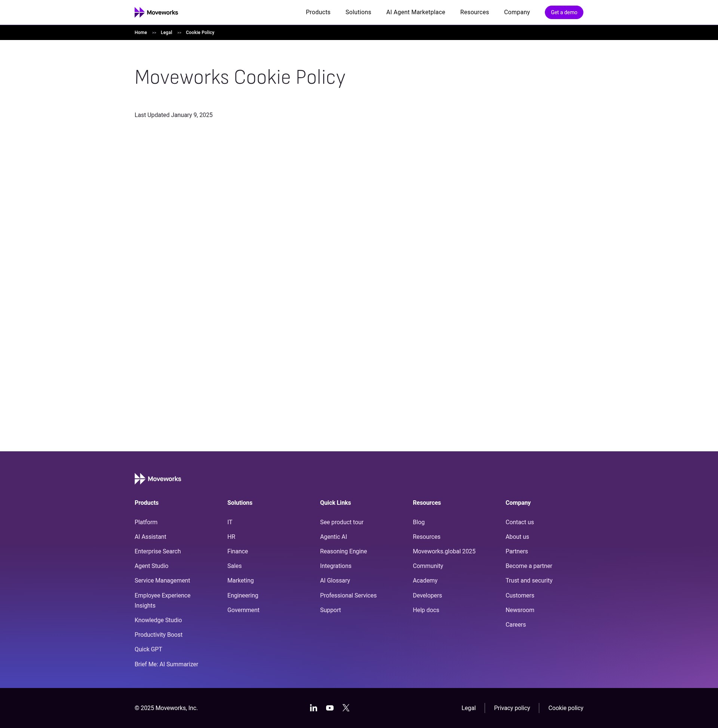
Task: Open Resources link under footer Resources
Action: tap(426, 537)
